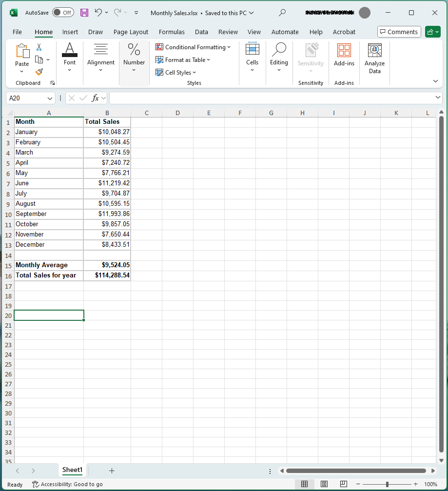Image resolution: width=448 pixels, height=491 pixels.
Task: Click the Comments button
Action: [399, 32]
